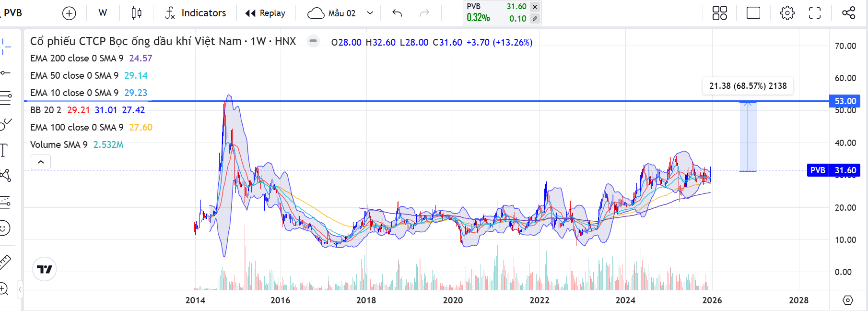
Task: Click the 2016 time axis label
Action: (280, 300)
